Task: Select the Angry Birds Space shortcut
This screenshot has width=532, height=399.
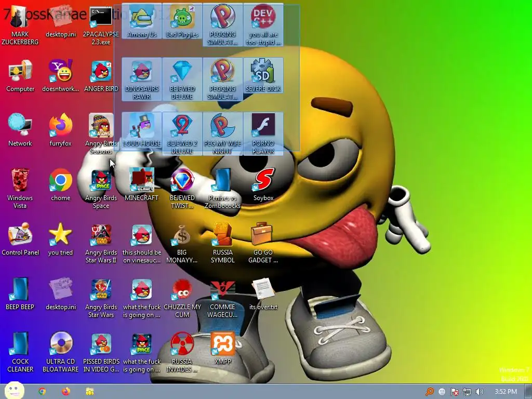Action: [101, 188]
